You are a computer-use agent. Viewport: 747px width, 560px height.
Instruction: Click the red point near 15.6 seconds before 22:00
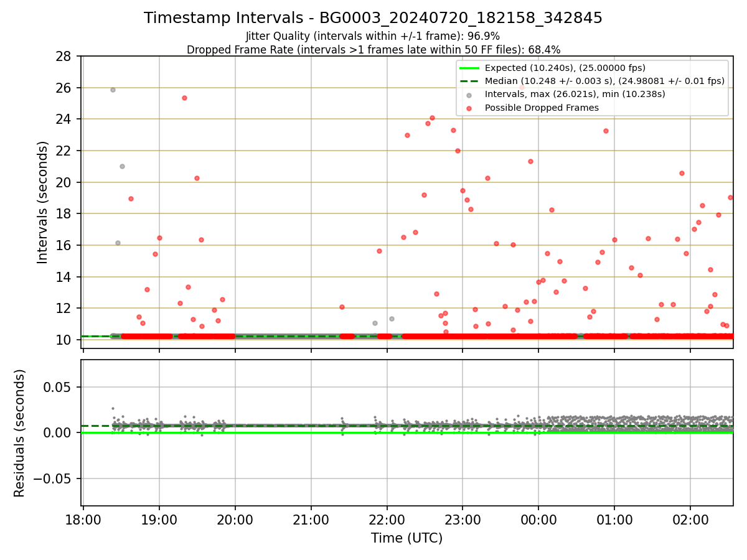(379, 251)
